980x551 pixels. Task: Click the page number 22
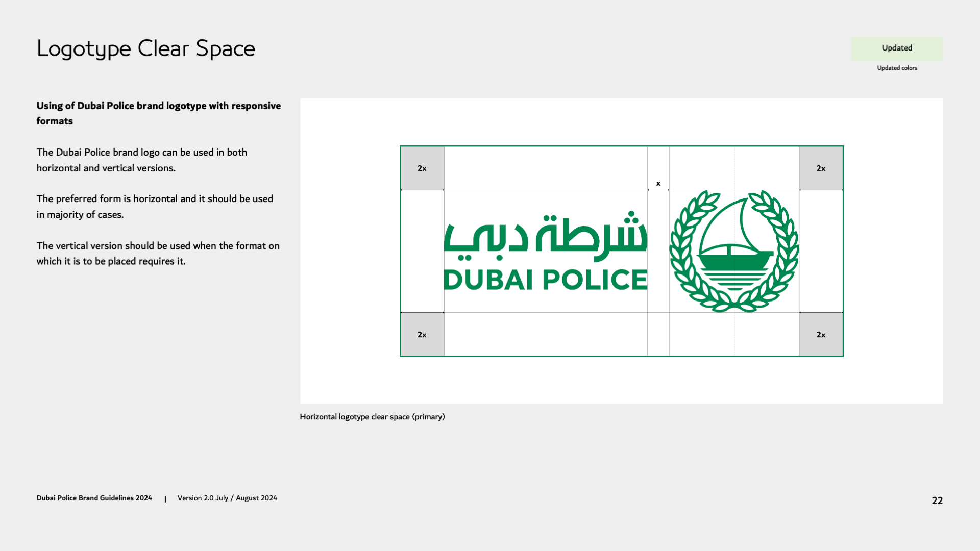[937, 500]
